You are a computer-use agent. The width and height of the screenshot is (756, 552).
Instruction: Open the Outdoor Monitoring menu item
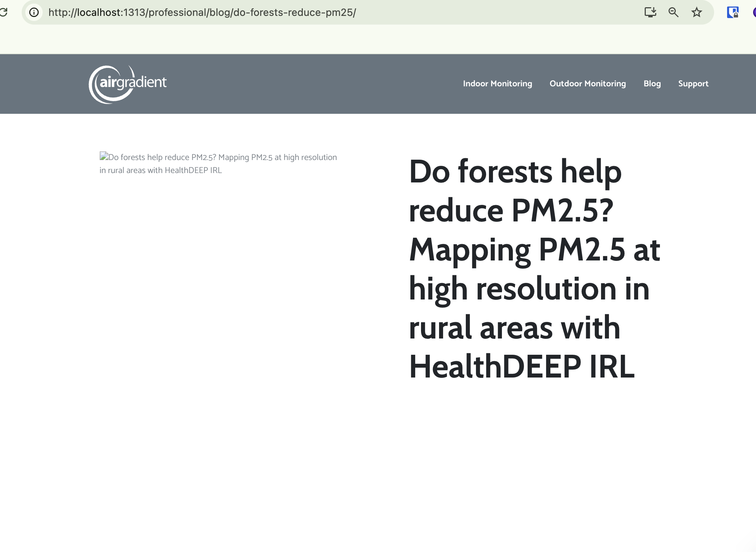coord(588,83)
